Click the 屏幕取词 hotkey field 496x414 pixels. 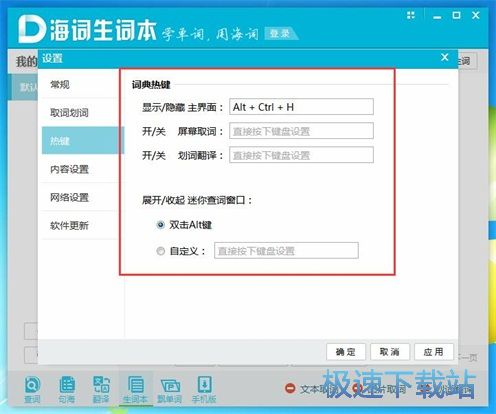point(301,131)
